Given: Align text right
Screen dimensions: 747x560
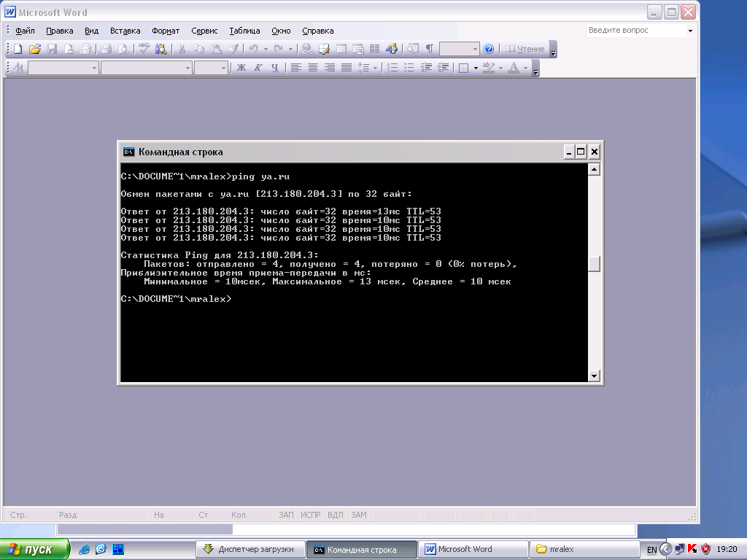Looking at the screenshot, I should [330, 68].
